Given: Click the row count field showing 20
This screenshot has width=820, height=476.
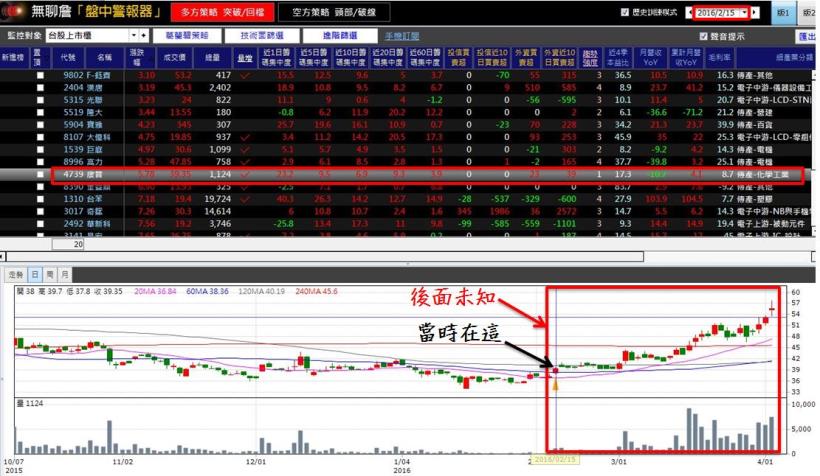Looking at the screenshot, I should tap(68, 244).
